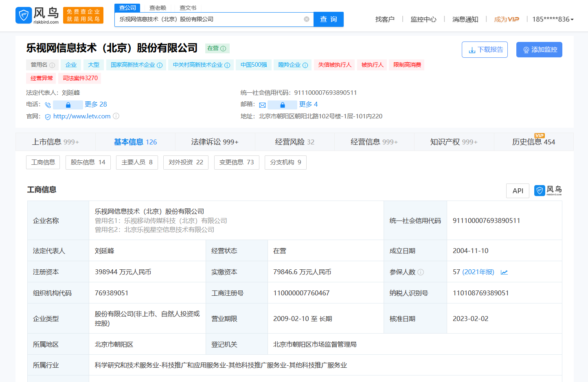The width and height of the screenshot is (588, 382).
Task: Click info icon after letv.com website
Action: pos(116,116)
